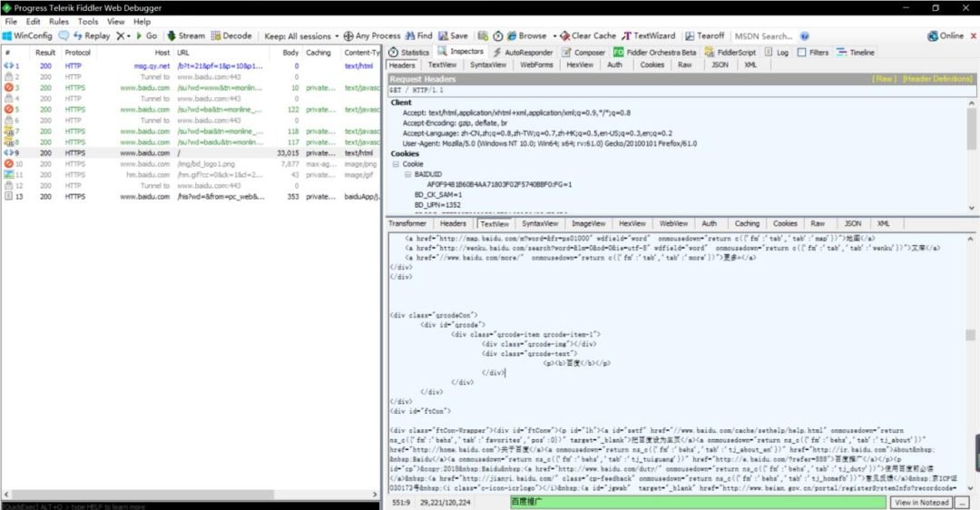The width and height of the screenshot is (980, 510).
Task: Click the [Raw] link in Request Headers
Action: pos(884,79)
